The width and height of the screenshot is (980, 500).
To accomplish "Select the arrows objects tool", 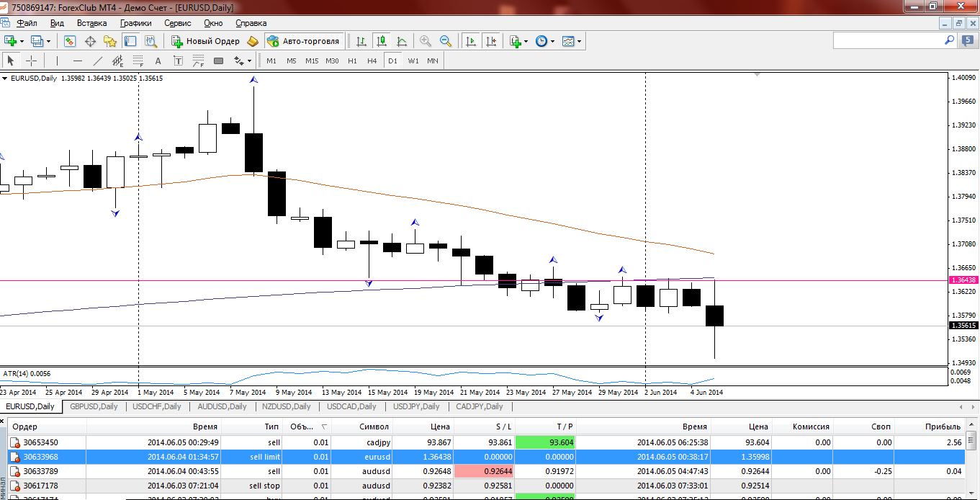I will pyautogui.click(x=238, y=61).
